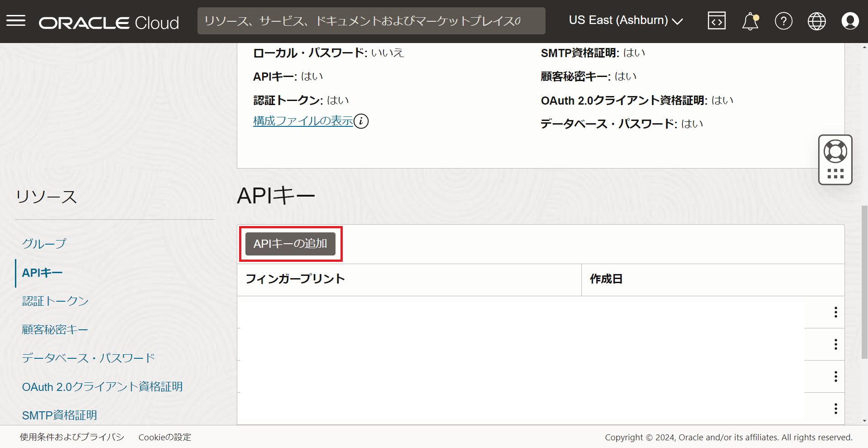The height and width of the screenshot is (448, 868).
Task: Expand the US East (Ashburn) region dropdown
Action: [625, 21]
